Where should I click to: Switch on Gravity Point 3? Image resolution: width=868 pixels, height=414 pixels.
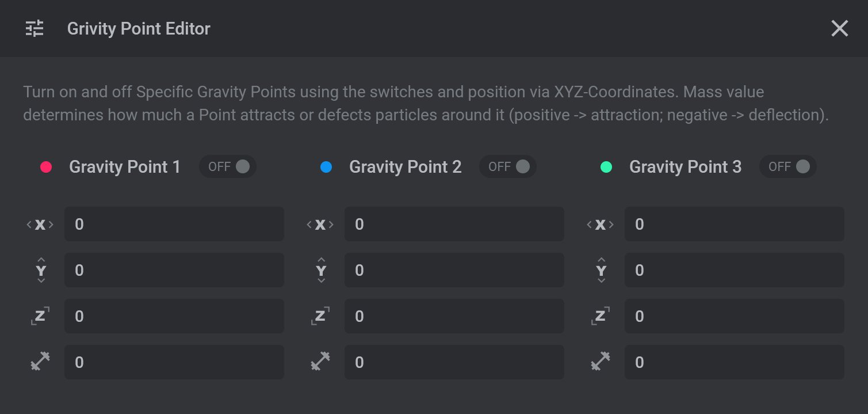[x=788, y=166]
